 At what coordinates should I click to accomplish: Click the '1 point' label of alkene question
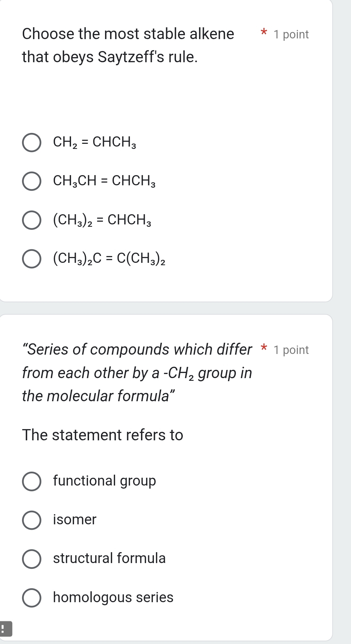[291, 34]
